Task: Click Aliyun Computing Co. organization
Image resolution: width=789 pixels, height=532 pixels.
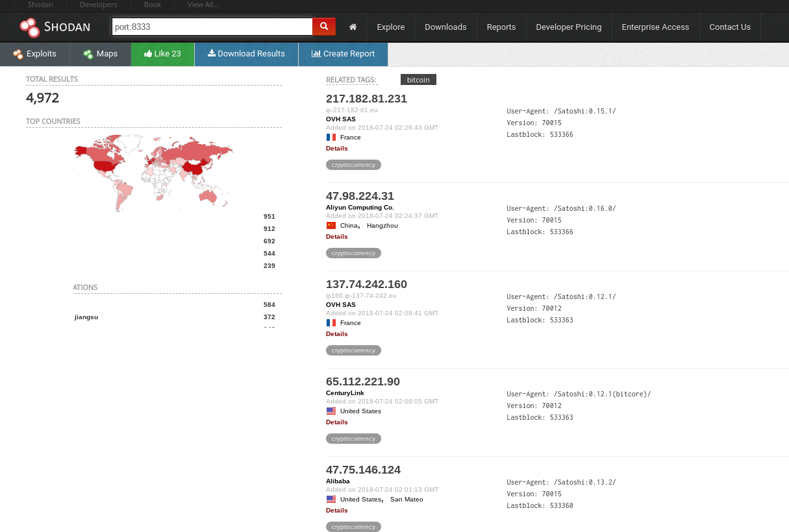Action: click(x=360, y=208)
